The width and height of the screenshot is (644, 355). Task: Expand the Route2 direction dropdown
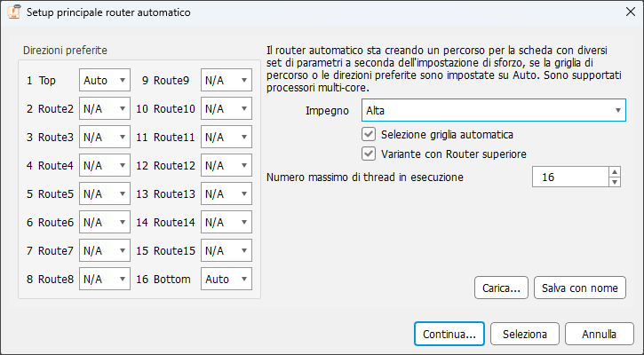(x=105, y=109)
